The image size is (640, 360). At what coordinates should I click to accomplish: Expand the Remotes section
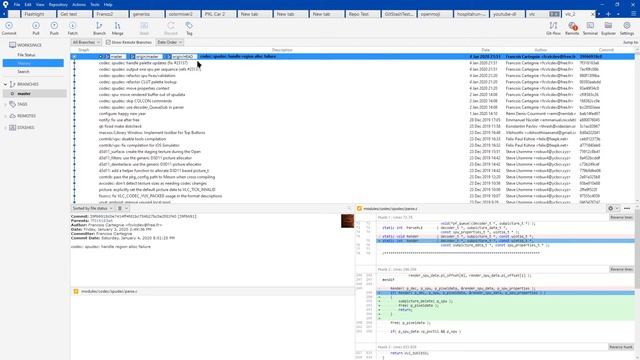pyautogui.click(x=5, y=116)
